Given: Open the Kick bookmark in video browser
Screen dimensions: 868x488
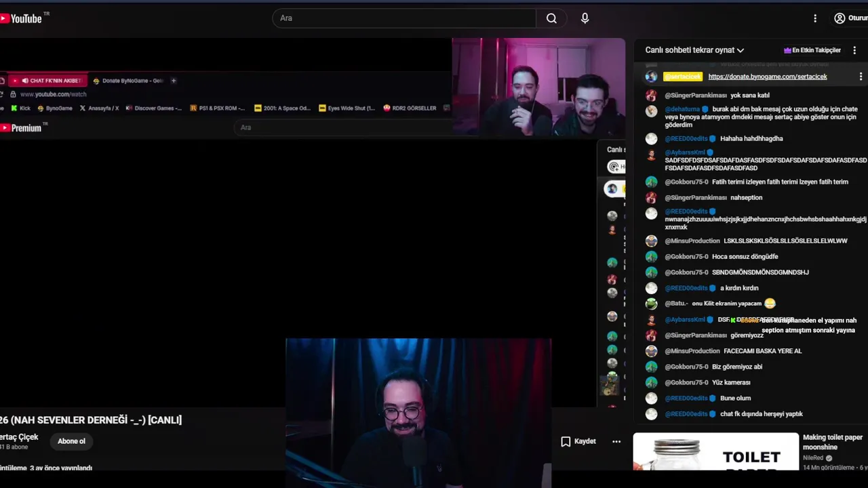Looking at the screenshot, I should 21,108.
